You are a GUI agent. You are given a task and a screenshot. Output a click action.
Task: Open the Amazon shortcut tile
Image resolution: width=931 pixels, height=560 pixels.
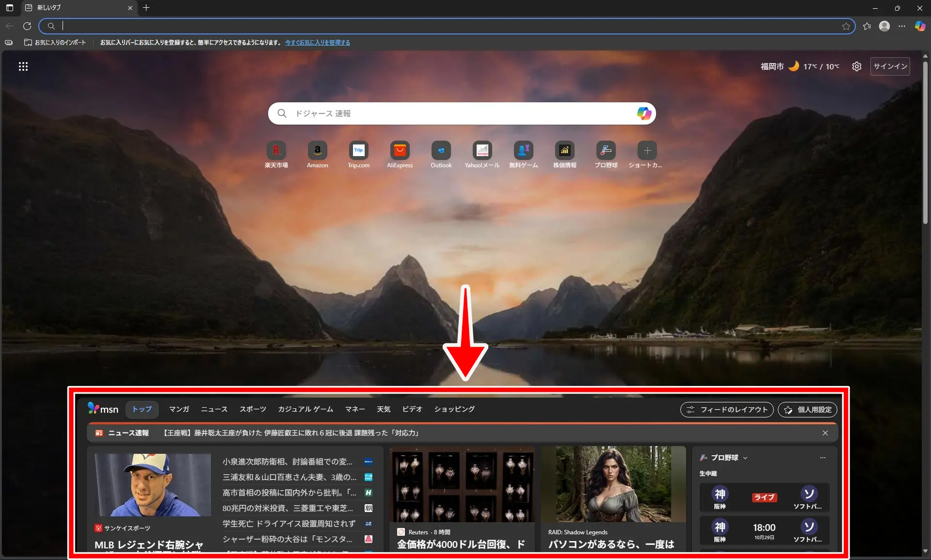click(x=317, y=151)
